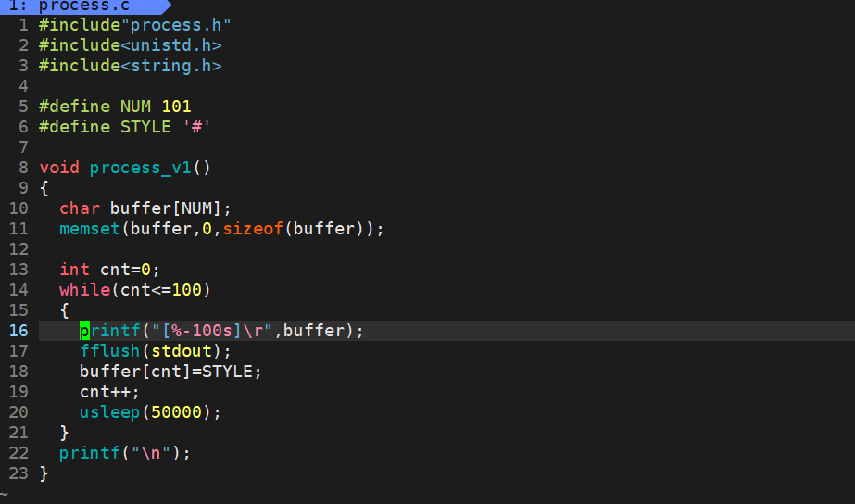This screenshot has height=504, width=855.
Task: Click the "[%-100s]\r" format string
Action: tap(211, 331)
